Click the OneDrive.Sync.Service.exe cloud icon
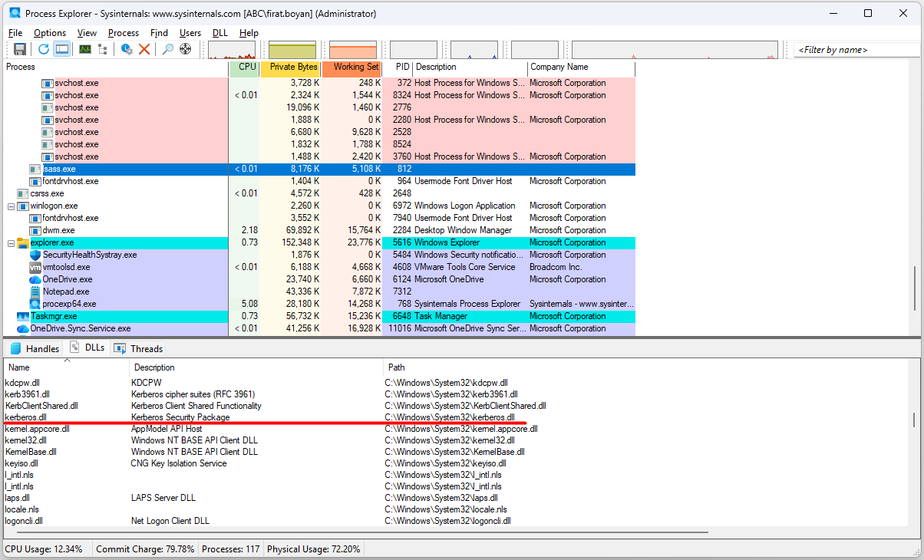This screenshot has height=560, width=924. (23, 328)
